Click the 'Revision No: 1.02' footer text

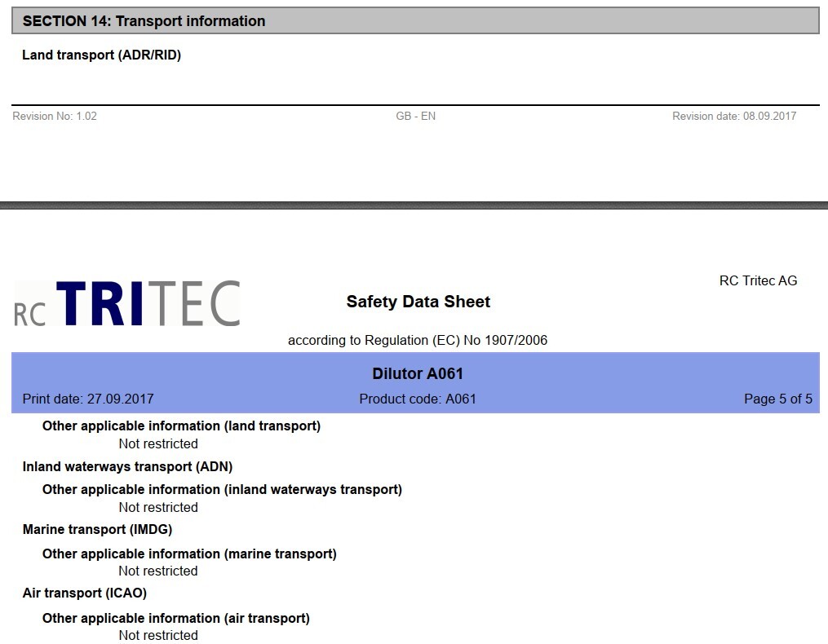[x=55, y=116]
